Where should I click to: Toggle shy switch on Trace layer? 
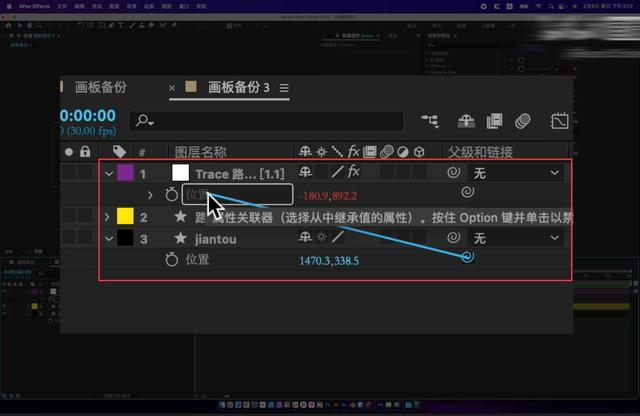pyautogui.click(x=305, y=172)
